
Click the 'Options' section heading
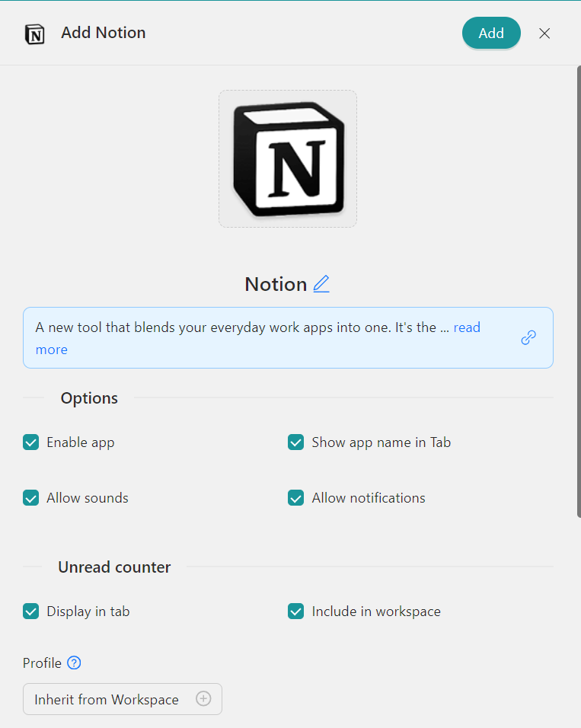[89, 398]
